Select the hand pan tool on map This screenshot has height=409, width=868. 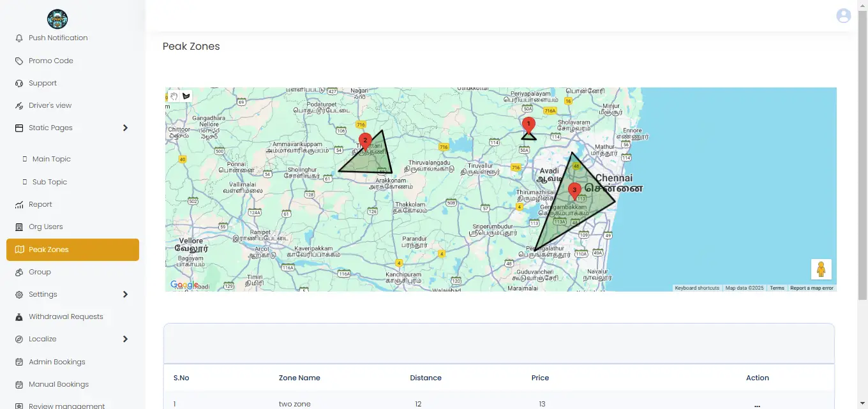point(174,96)
